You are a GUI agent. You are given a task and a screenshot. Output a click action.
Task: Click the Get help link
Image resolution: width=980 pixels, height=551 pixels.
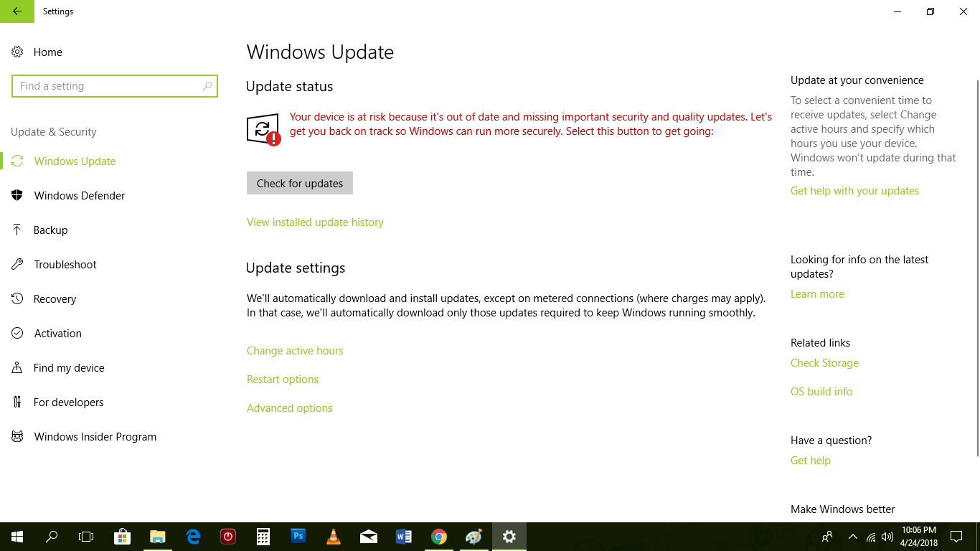coord(811,461)
